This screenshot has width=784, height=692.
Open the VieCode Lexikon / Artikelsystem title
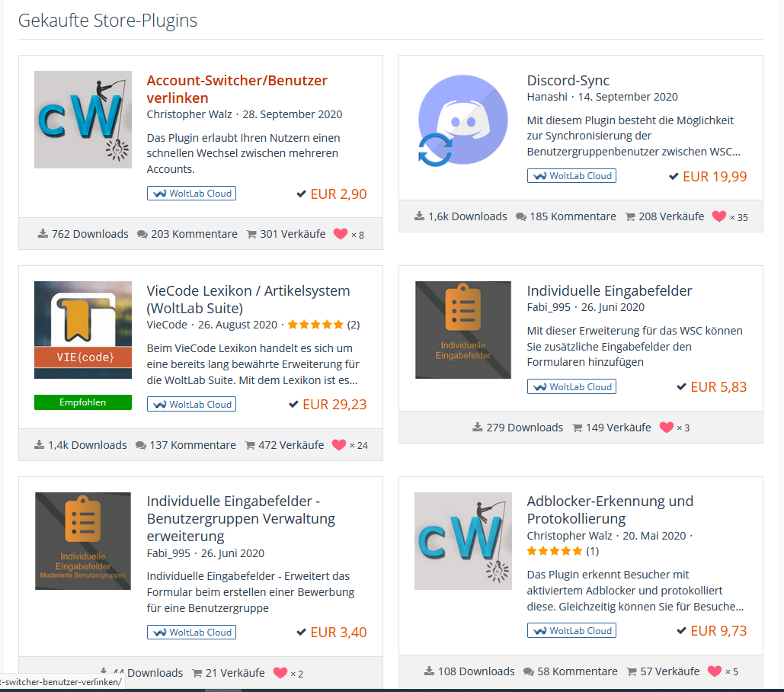point(248,300)
